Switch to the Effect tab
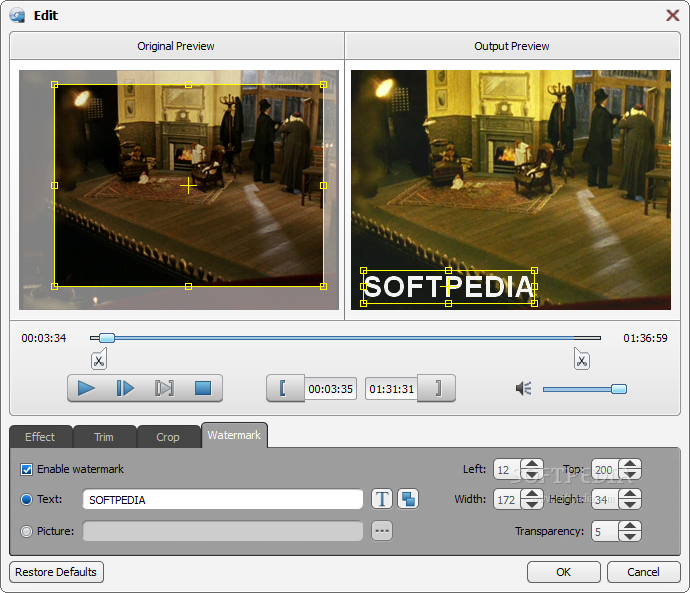The width and height of the screenshot is (690, 593). click(40, 437)
